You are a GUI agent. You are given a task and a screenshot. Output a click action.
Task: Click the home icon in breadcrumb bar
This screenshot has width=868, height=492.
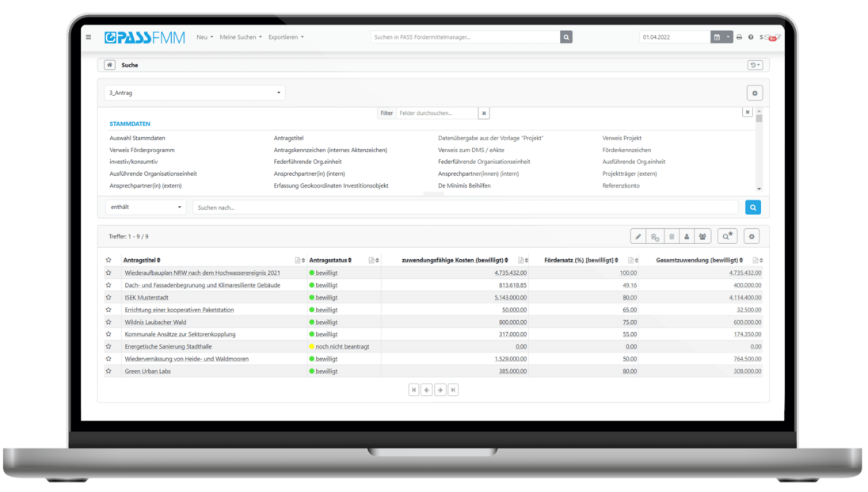pos(109,65)
